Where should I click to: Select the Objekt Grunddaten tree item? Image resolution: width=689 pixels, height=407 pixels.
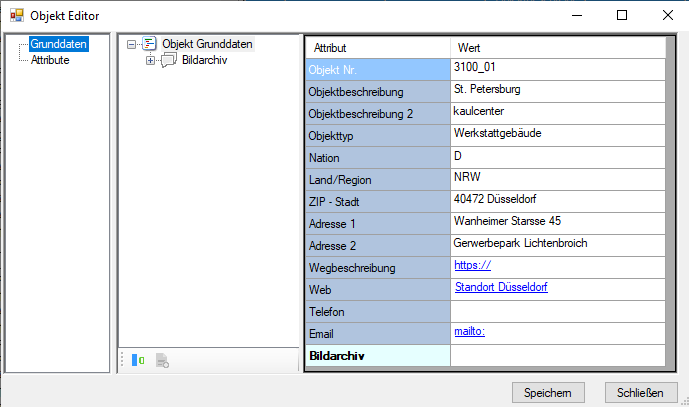[207, 44]
